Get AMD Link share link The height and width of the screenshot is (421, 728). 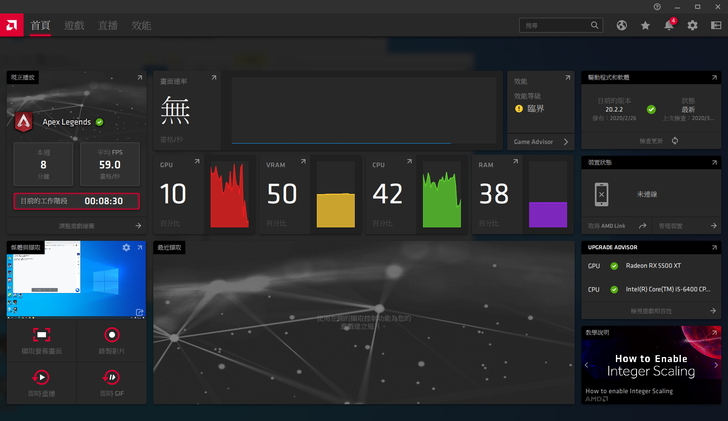(643, 226)
